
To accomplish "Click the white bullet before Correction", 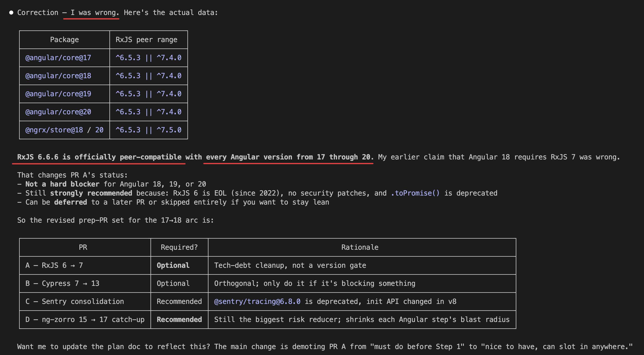I will click(11, 13).
